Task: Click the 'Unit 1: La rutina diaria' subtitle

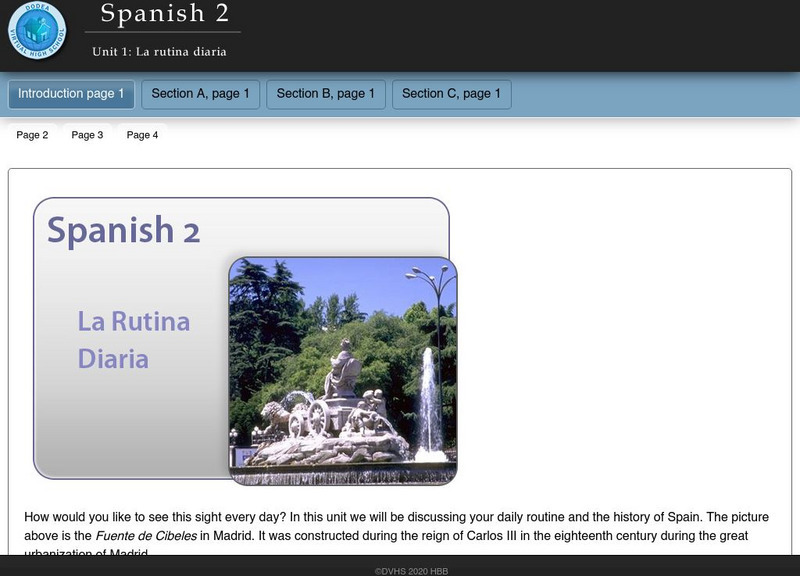Action: pos(159,52)
